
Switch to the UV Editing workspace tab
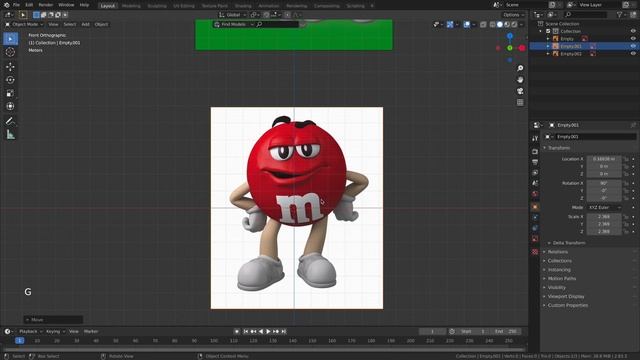(x=184, y=6)
